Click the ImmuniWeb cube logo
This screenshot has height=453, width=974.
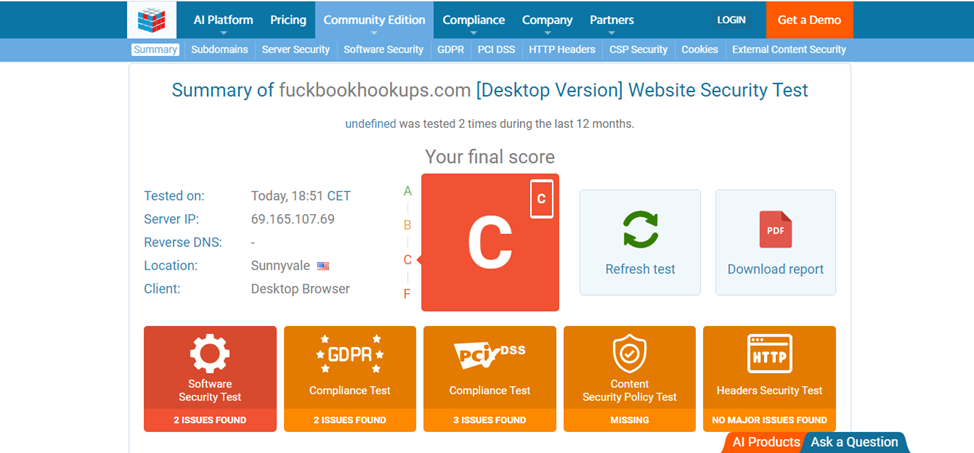[x=152, y=20]
